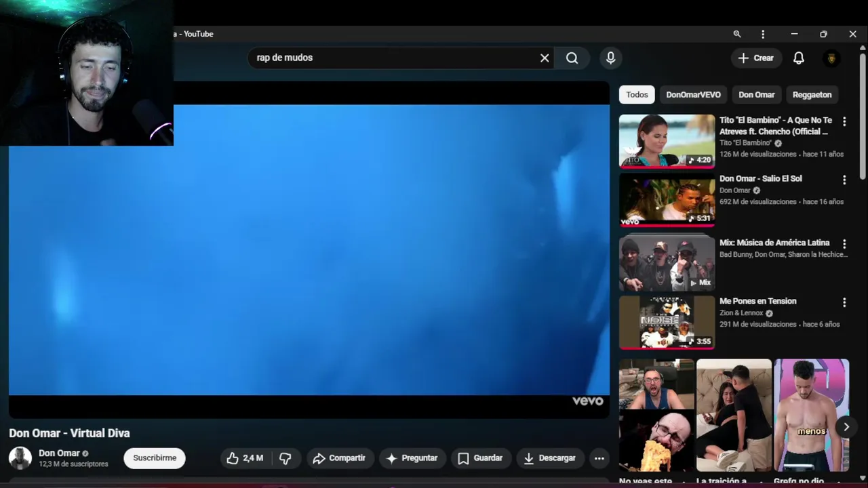
Task: Select the DonOmarVEVO filter chip
Action: [x=693, y=95]
